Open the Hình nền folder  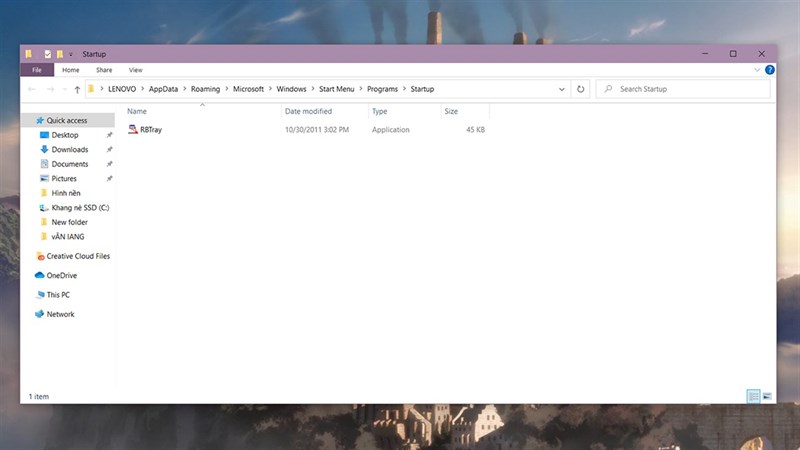[66, 193]
